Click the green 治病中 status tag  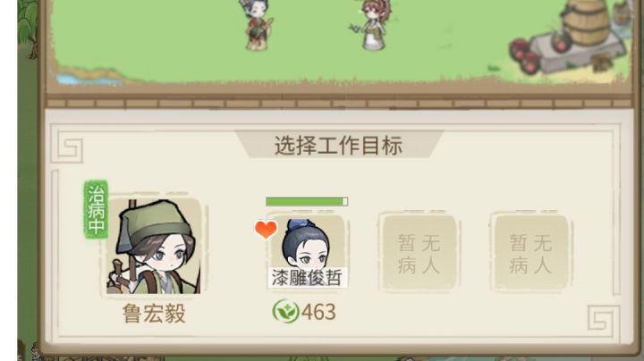click(x=96, y=209)
